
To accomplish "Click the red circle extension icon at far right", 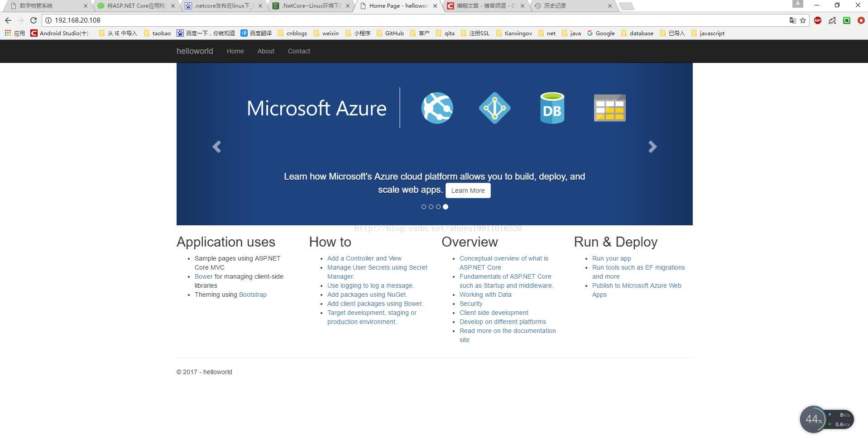I will pos(861,20).
